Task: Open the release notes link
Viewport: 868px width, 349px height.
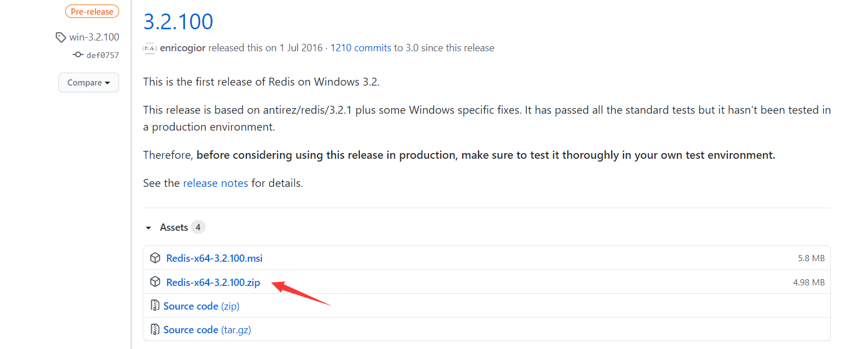Action: (216, 182)
